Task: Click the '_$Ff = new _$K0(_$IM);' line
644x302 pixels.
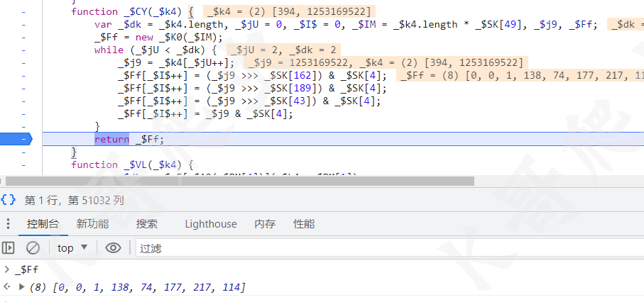Action: click(158, 38)
